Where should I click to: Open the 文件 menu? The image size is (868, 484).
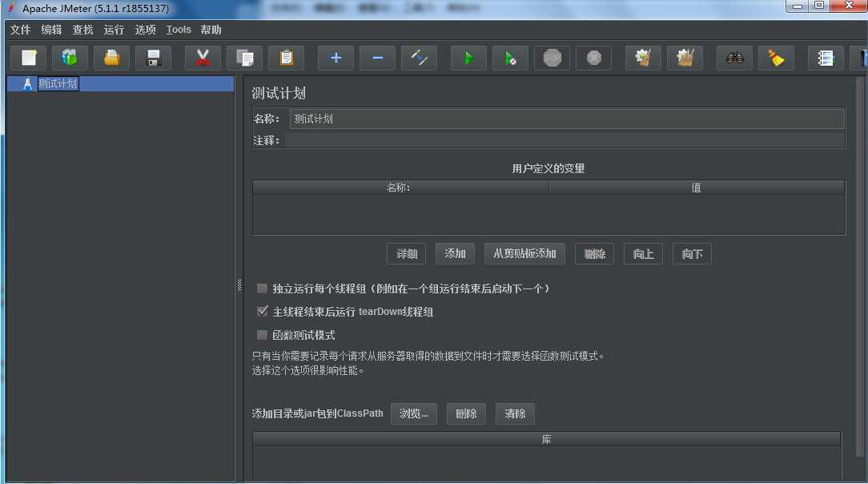[x=21, y=30]
